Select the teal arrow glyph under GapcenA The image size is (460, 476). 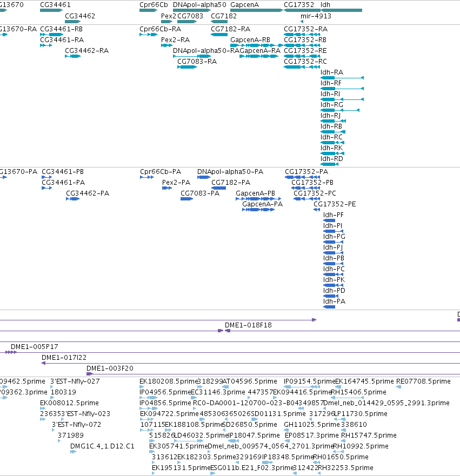tap(257, 10)
